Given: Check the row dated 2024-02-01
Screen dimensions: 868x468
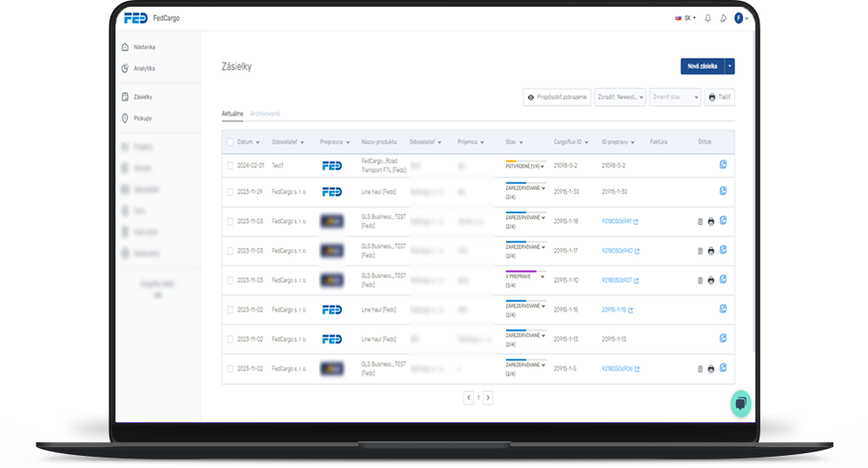Looking at the screenshot, I should point(230,165).
